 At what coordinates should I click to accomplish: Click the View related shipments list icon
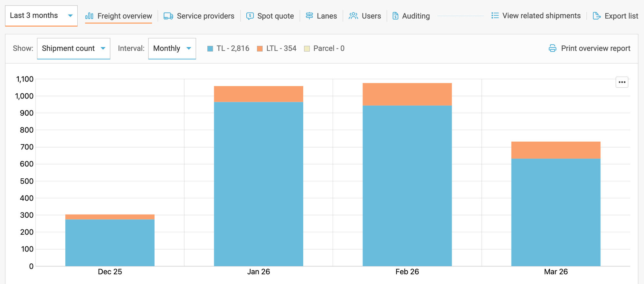click(495, 15)
